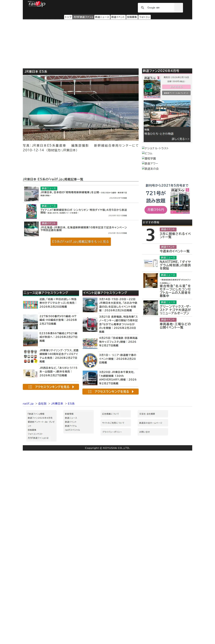Open the トップ menu tab
This screenshot has height=644, width=215.
68,17
